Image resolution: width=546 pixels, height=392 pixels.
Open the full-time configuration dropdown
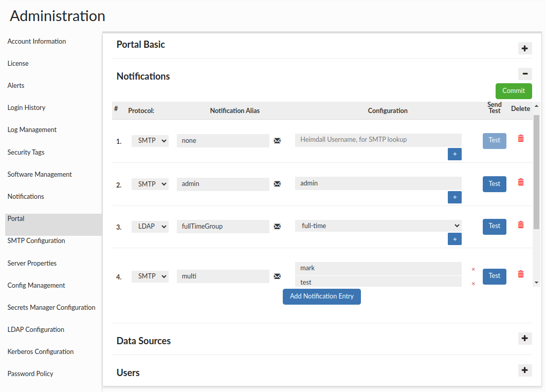click(x=378, y=226)
